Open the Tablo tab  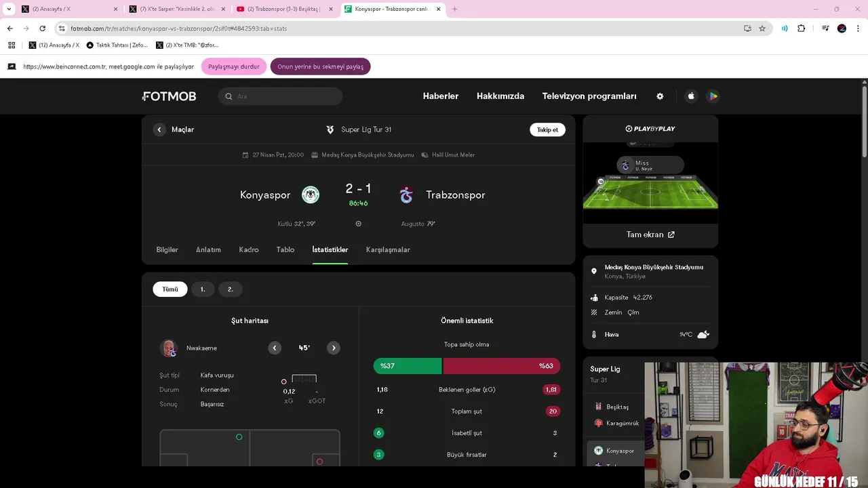285,249
